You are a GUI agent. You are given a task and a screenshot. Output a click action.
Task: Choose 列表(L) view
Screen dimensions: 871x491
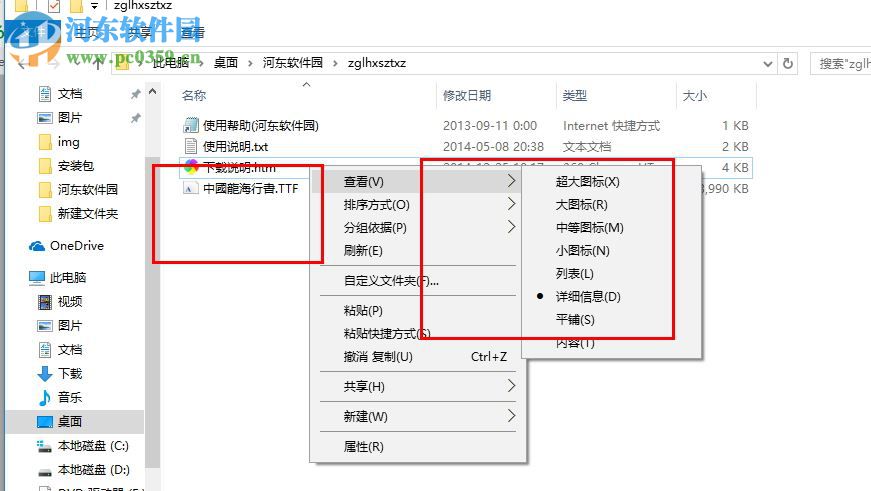click(574, 273)
